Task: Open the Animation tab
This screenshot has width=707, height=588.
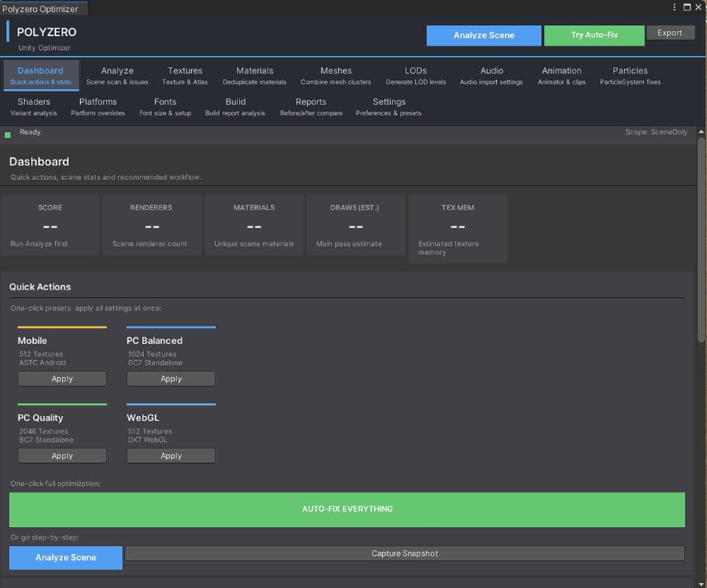Action: 561,75
